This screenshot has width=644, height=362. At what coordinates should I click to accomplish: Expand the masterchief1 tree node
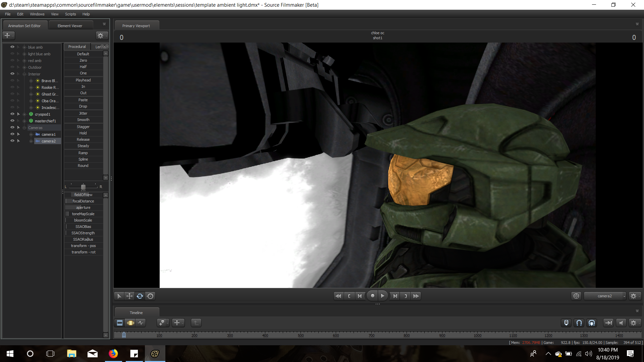pos(24,121)
